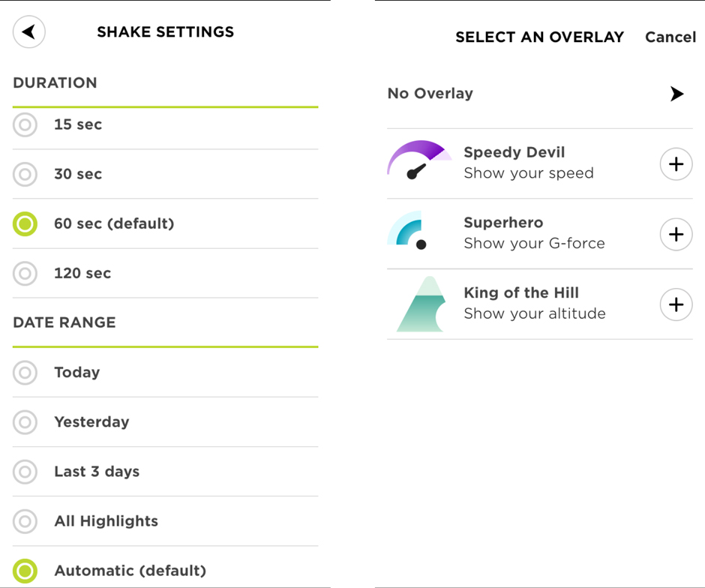Select 15 sec duration radio button
The image size is (705, 588).
25,124
